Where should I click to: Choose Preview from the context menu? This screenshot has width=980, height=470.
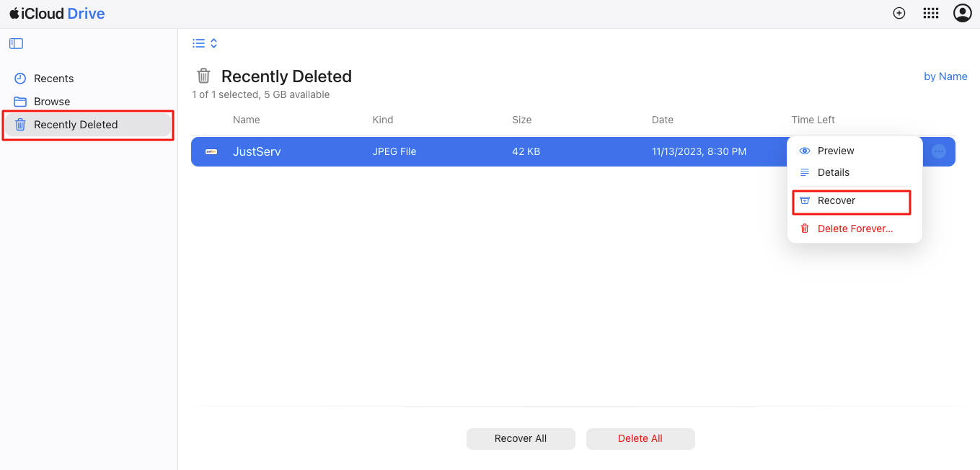[x=835, y=151]
